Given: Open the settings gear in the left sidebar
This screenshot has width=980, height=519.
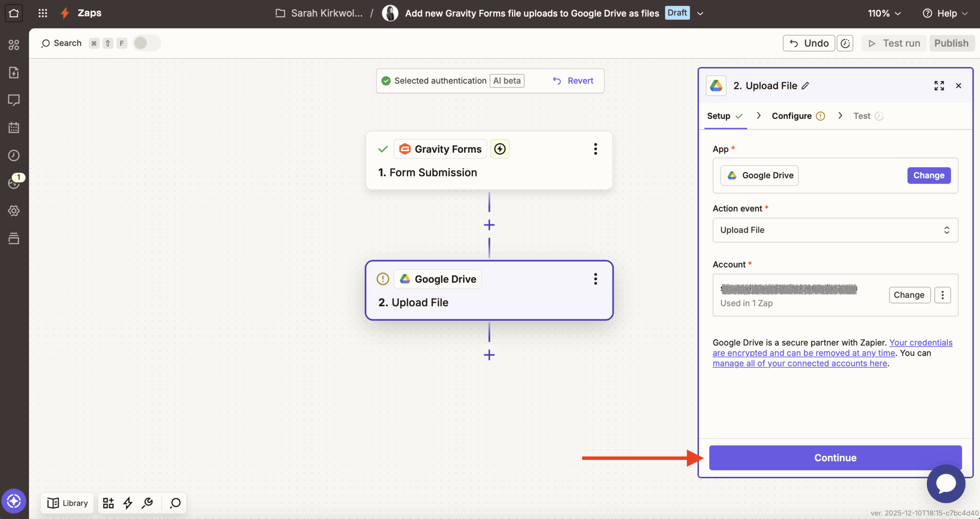Looking at the screenshot, I should tap(14, 210).
